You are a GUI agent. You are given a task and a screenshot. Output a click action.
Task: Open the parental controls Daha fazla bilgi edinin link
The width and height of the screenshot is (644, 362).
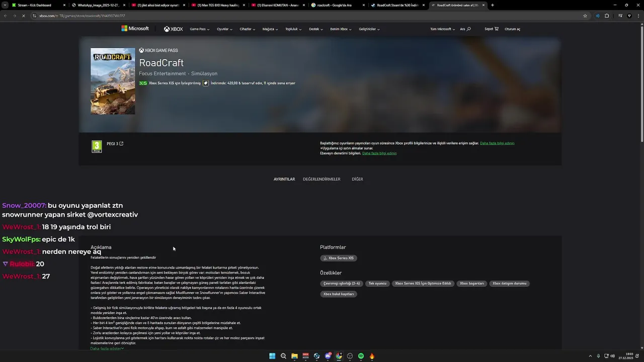tap(379, 153)
